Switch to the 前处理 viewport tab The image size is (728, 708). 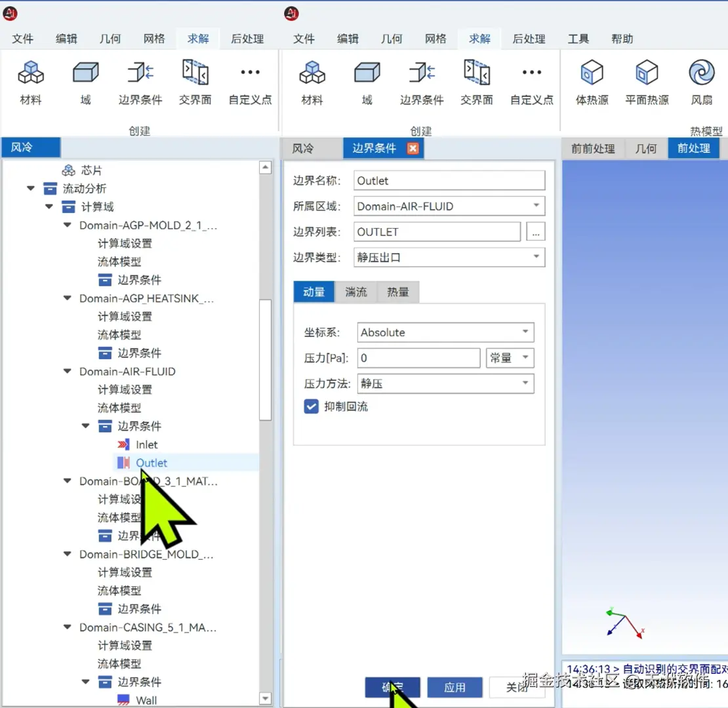point(693,148)
